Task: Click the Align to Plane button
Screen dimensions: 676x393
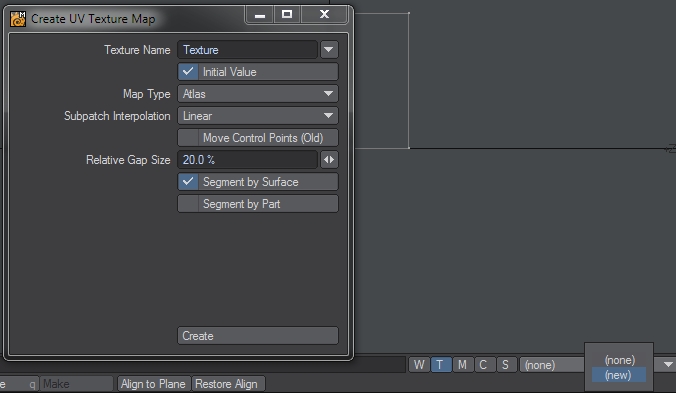Action: [x=153, y=384]
